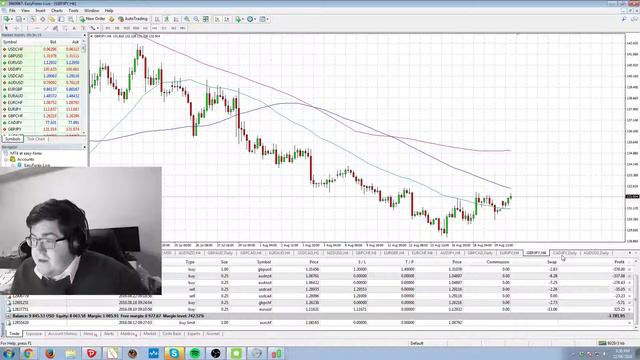Switch to the H1 timeframe
Viewport: 640px width, 360px height.
(x=145, y=28)
